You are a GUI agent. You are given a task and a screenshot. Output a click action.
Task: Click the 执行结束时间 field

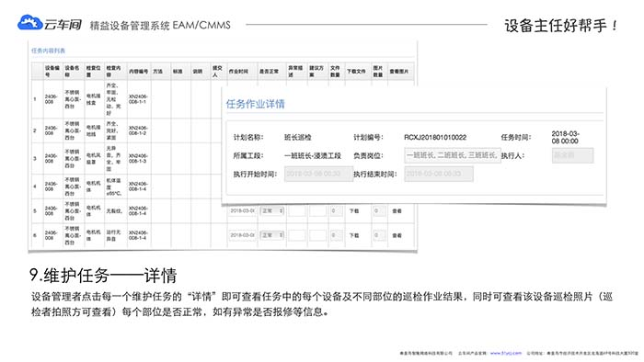[438, 174]
